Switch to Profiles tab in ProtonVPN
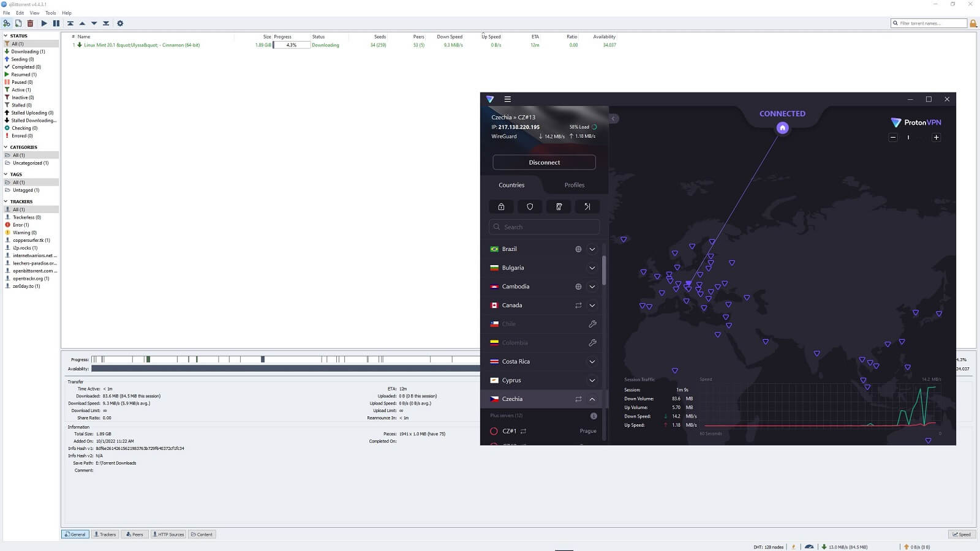This screenshot has width=980, height=551. coord(575,185)
